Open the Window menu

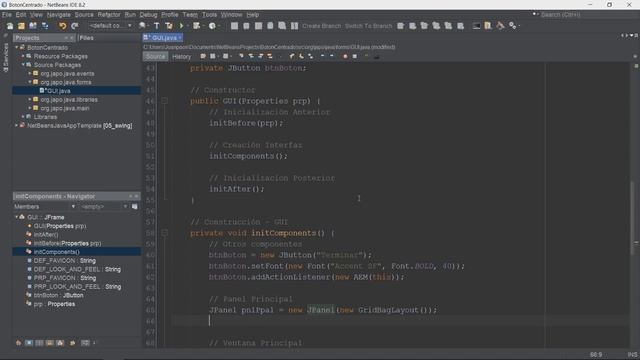[231, 15]
